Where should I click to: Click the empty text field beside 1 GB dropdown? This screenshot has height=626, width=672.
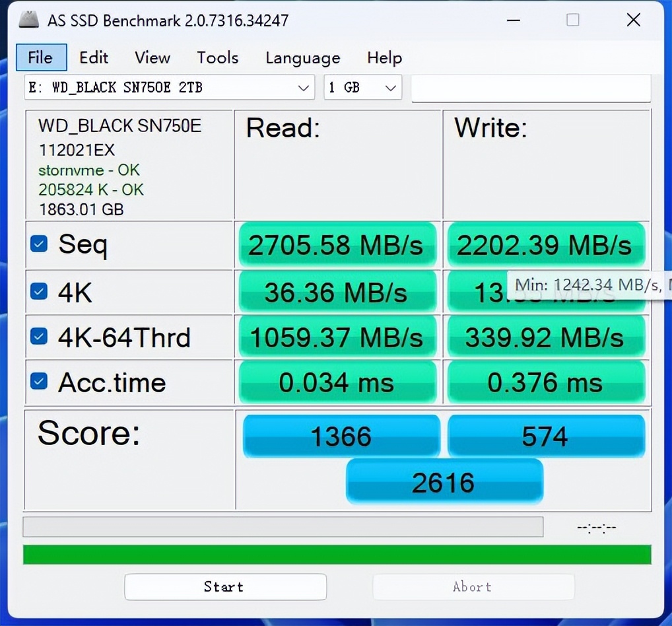[531, 88]
